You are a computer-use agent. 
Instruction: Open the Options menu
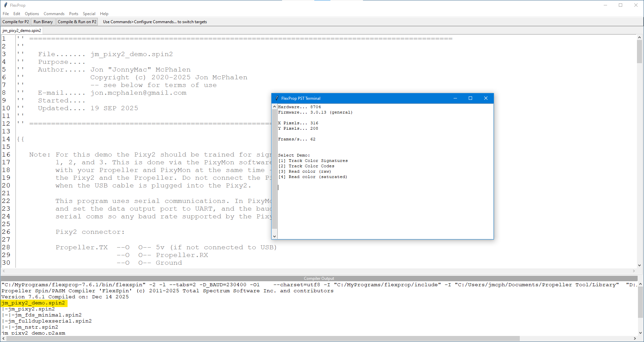pyautogui.click(x=32, y=14)
